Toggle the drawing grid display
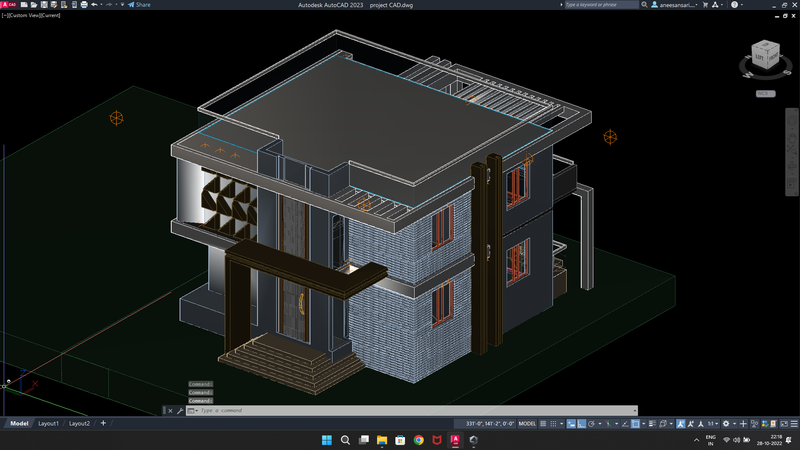This screenshot has width=800, height=450. click(x=544, y=424)
